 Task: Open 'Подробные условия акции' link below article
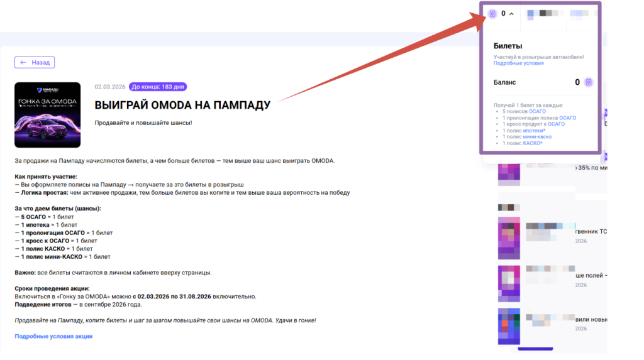[x=53, y=336]
